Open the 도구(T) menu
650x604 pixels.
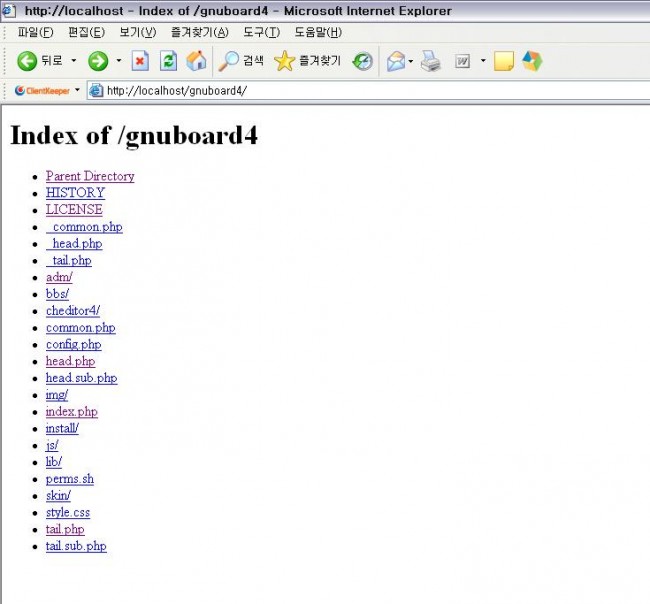pyautogui.click(x=261, y=32)
